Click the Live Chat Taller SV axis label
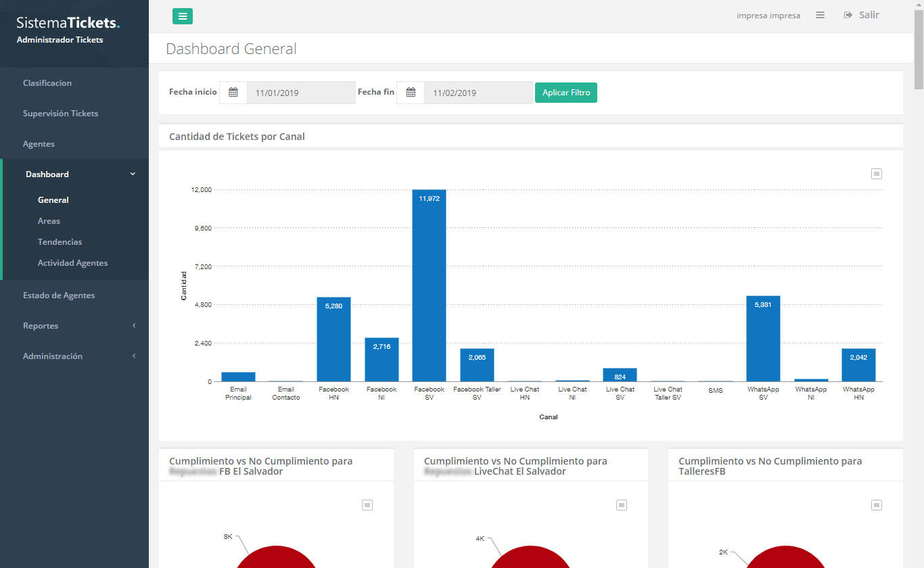The width and height of the screenshot is (924, 568). tap(668, 393)
